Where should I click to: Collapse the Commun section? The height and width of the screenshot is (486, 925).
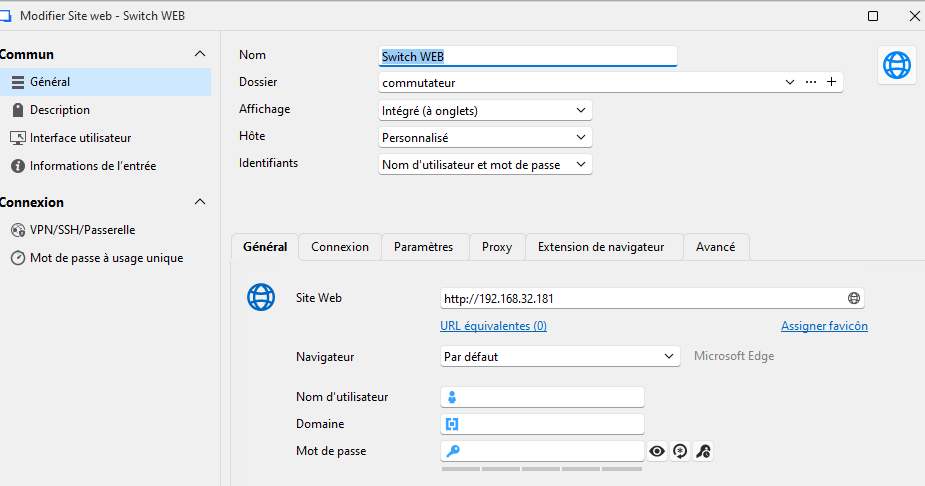(x=200, y=54)
